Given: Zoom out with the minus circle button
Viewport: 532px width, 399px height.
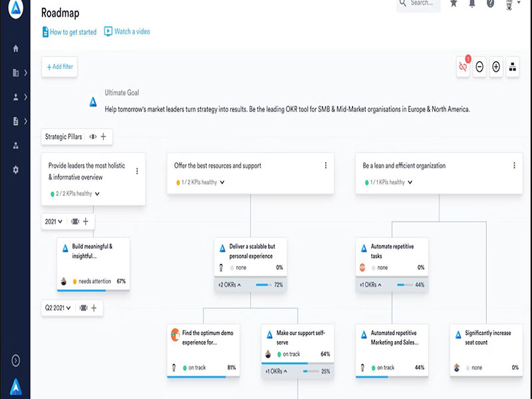Looking at the screenshot, I should [x=479, y=66].
